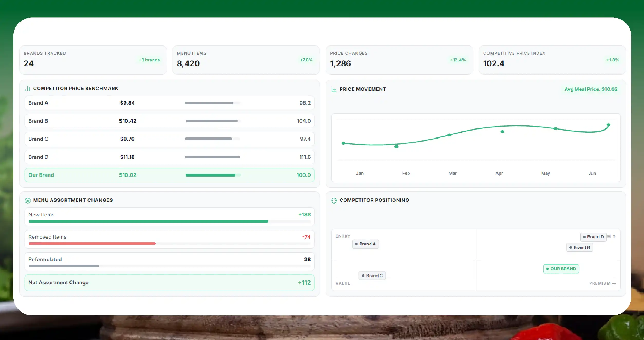Select the Brand D benchmark row
The height and width of the screenshot is (340, 644).
(x=169, y=157)
